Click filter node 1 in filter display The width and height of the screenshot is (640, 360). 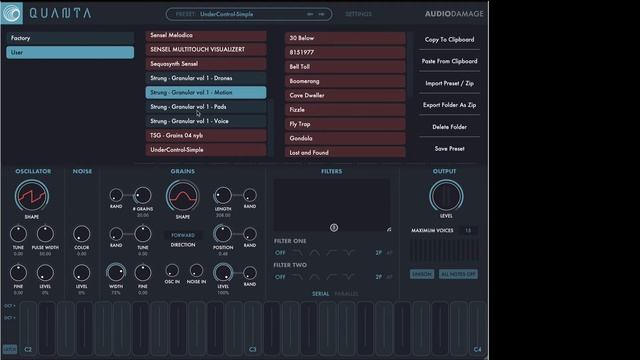[x=334, y=228]
